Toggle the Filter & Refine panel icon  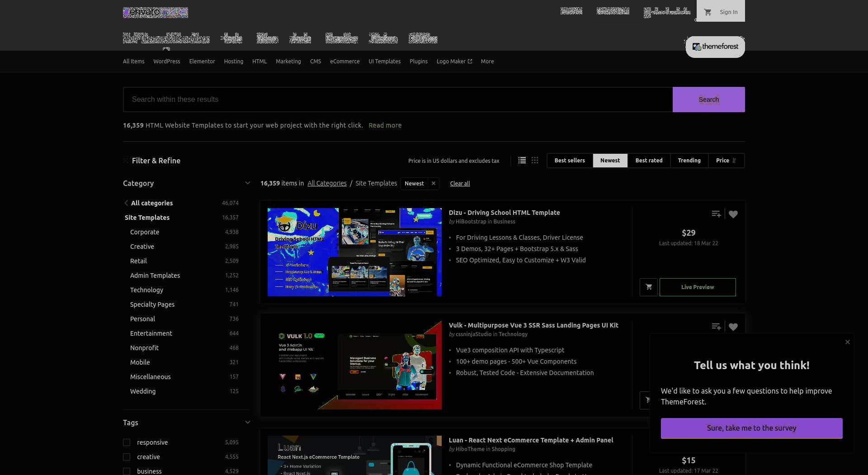click(x=126, y=161)
